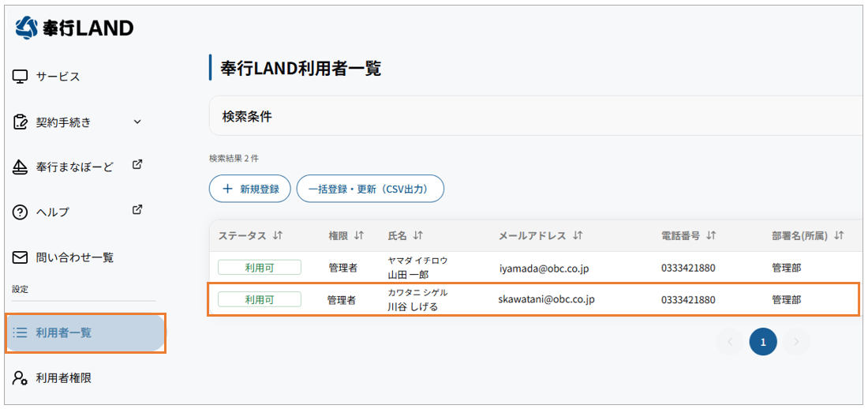Image resolution: width=868 pixels, height=409 pixels.
Task: Click the envelope icon beside 問い合わせ一覧
Action: coord(20,257)
